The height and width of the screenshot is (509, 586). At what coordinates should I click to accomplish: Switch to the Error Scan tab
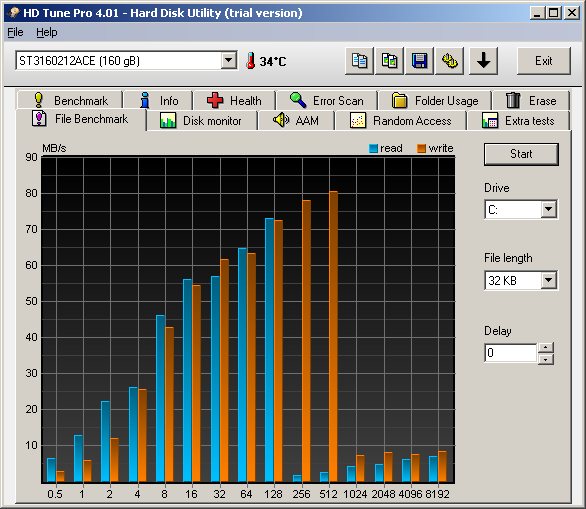pos(327,100)
